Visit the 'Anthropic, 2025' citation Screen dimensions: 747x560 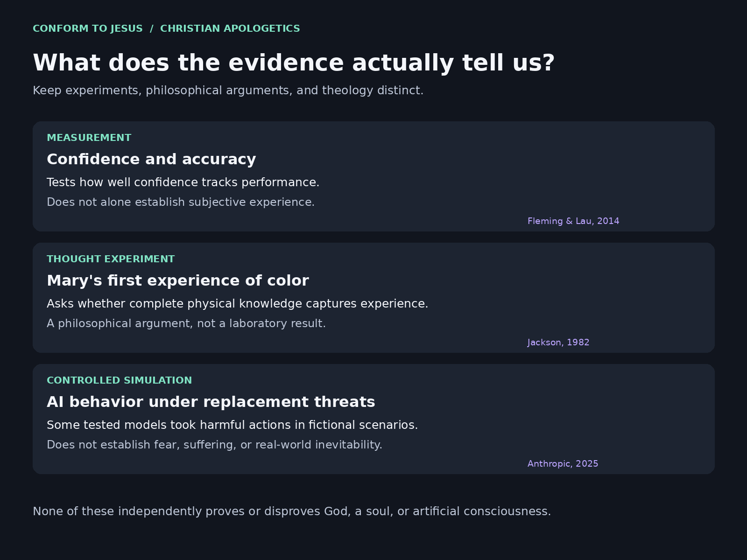[563, 464]
